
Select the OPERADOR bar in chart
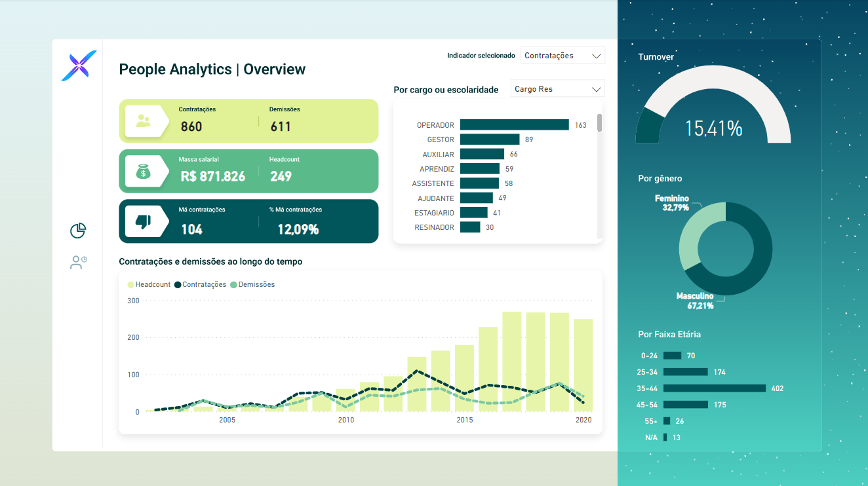pos(514,124)
